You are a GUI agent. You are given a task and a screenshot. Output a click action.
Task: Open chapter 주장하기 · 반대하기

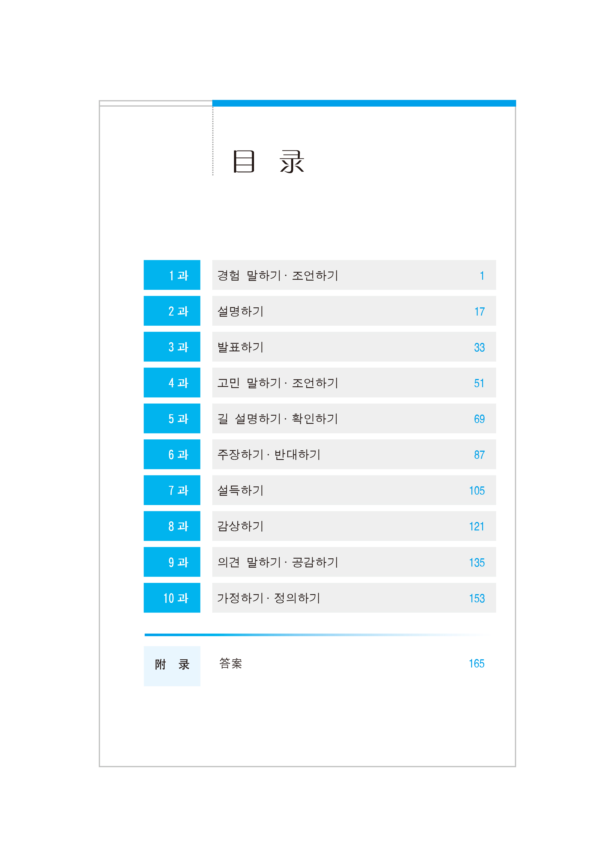(x=269, y=455)
